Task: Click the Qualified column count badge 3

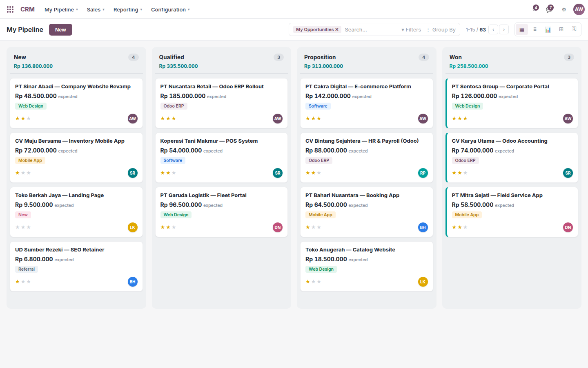Action: click(278, 57)
